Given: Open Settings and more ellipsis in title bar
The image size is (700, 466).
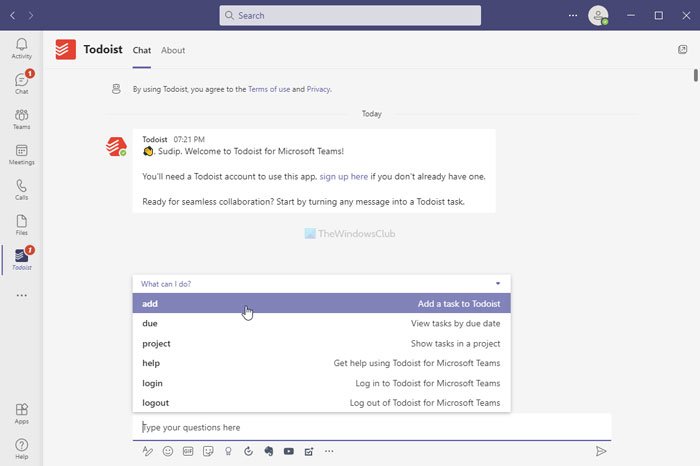Looking at the screenshot, I should tap(573, 16).
